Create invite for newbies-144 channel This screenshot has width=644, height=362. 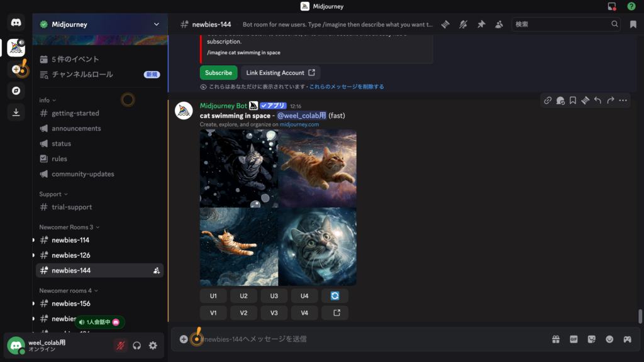pyautogui.click(x=157, y=270)
